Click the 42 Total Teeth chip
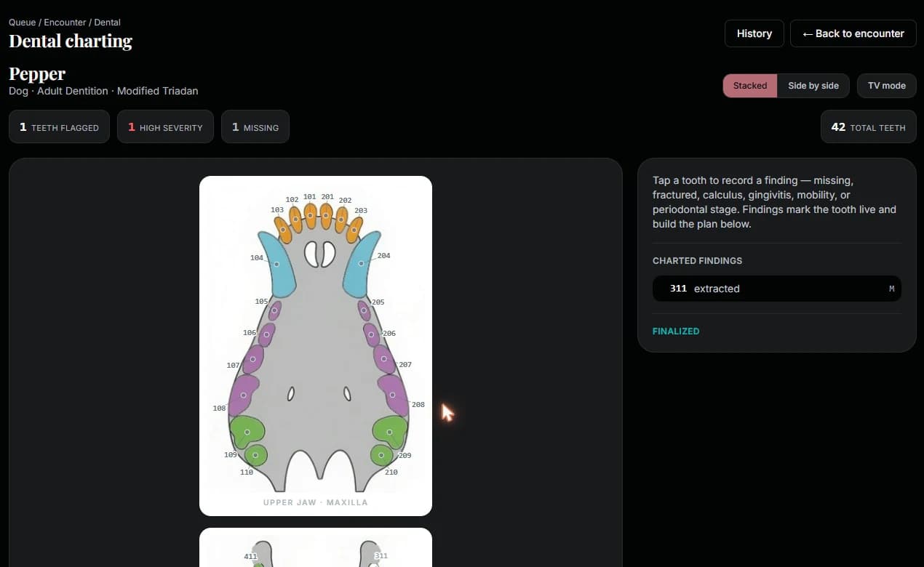This screenshot has width=924, height=567. (x=868, y=126)
